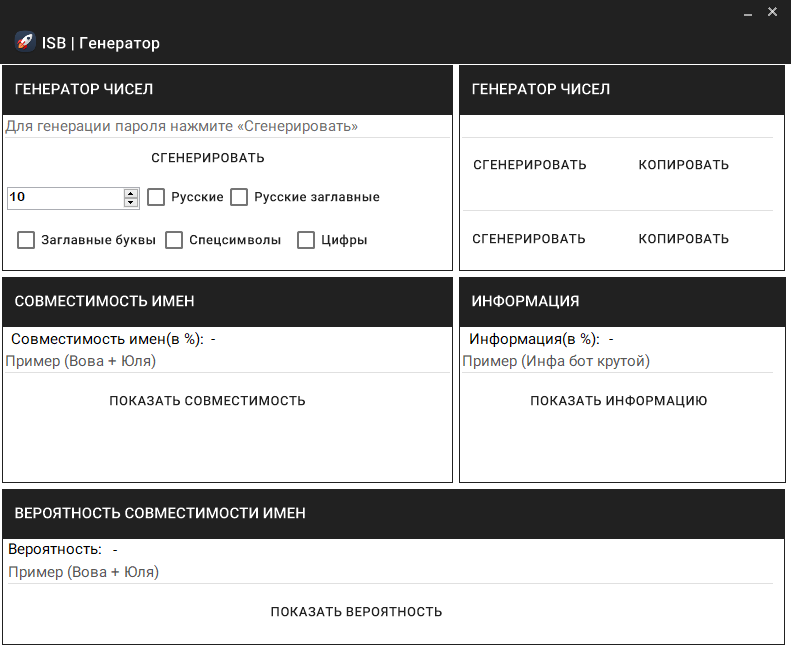Close the ISB Генератор window
Screen dimensions: 791x650
[x=772, y=12]
